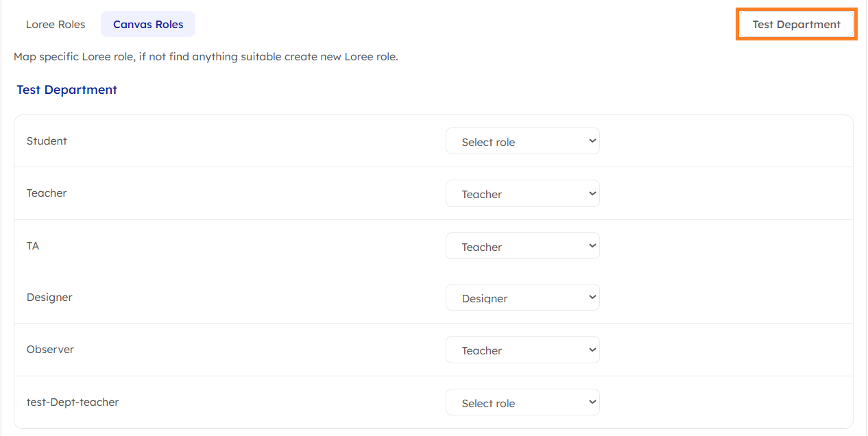Click the chevron arrow in test-Dept-teacher's role selector
The width and height of the screenshot is (868, 436).
pyautogui.click(x=592, y=402)
